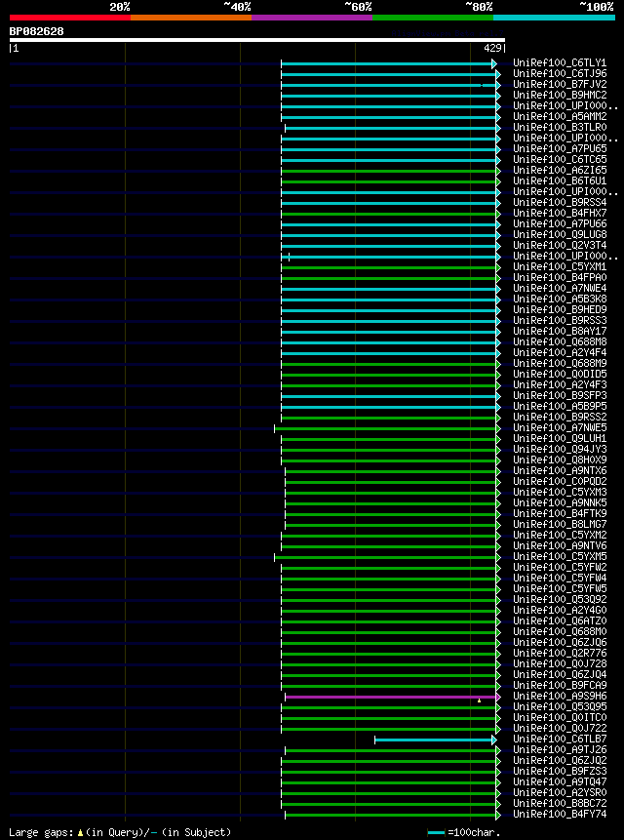The image size is (624, 840).
Task: Click hit label UniRef100_A5B3K8
Action: [x=560, y=299]
